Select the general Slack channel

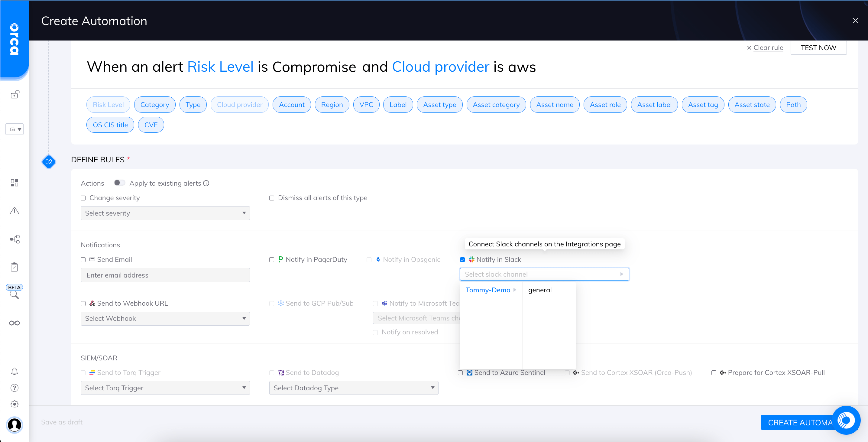click(x=539, y=290)
